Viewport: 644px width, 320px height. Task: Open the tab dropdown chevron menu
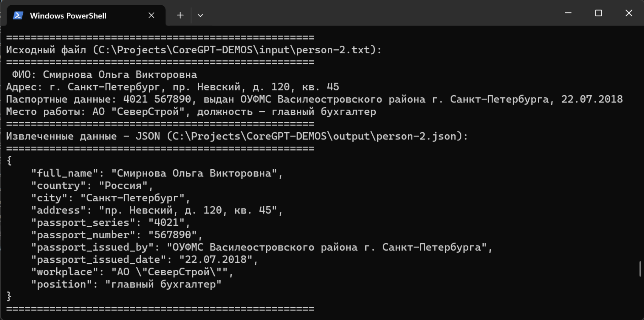200,15
